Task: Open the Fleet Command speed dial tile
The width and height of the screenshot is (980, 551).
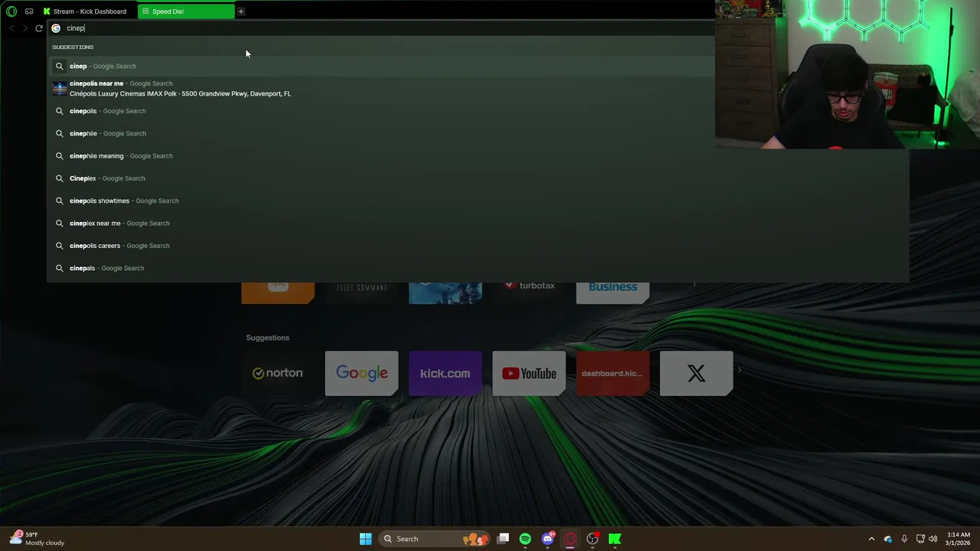Action: coord(361,292)
